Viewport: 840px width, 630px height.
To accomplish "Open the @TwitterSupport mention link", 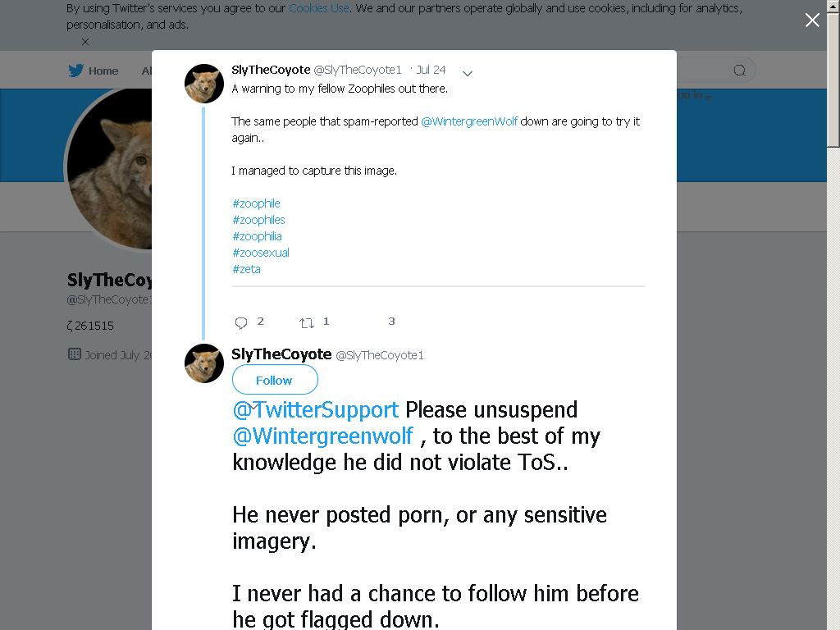I will (x=316, y=410).
